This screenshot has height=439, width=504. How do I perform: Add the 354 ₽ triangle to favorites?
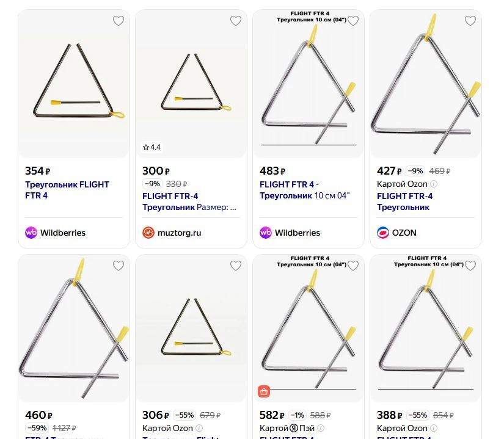(119, 21)
